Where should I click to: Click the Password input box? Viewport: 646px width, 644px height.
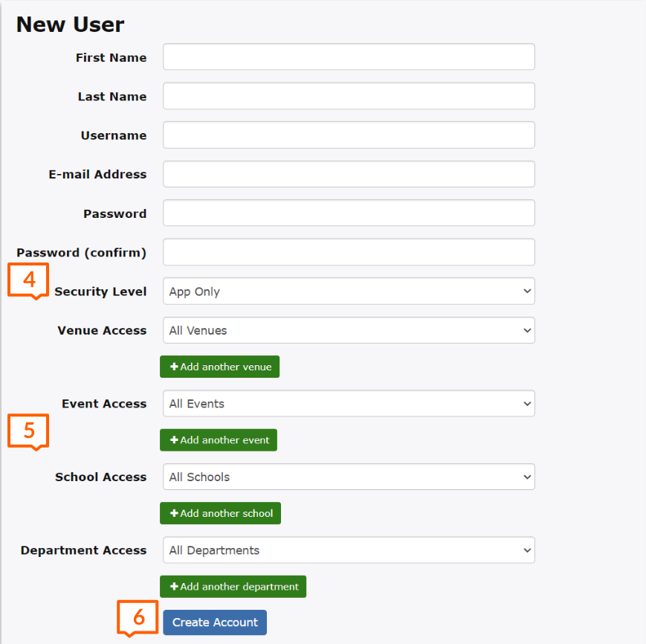point(349,213)
